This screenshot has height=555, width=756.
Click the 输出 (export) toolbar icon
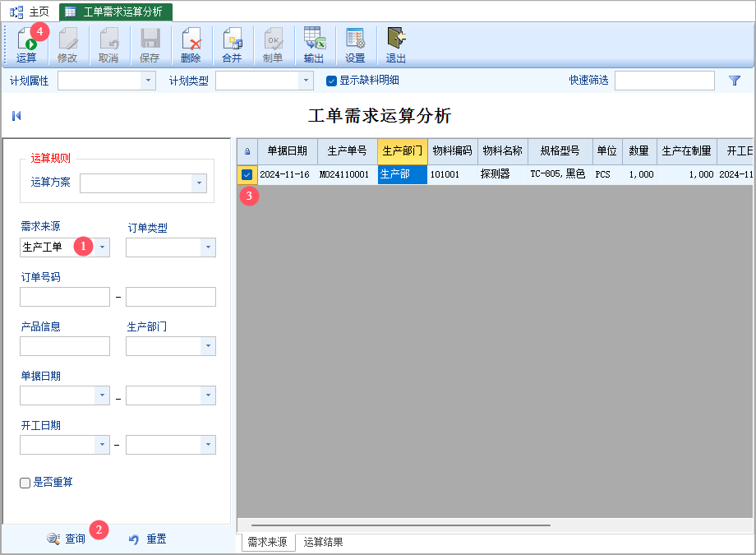tap(314, 44)
